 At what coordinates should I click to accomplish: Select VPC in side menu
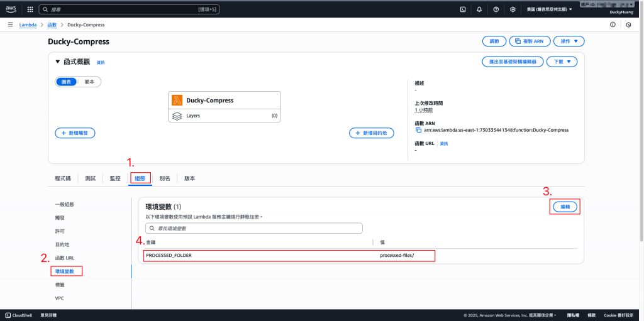(59, 298)
